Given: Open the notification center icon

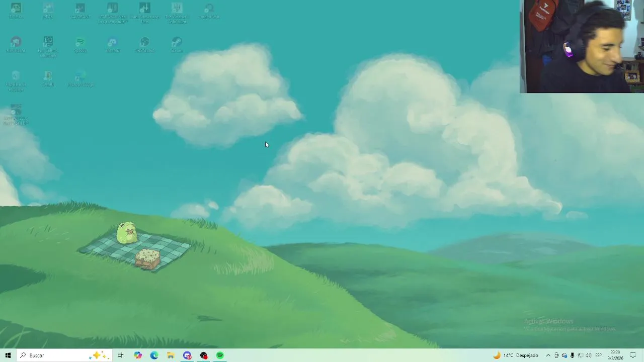Looking at the screenshot, I should tap(633, 355).
